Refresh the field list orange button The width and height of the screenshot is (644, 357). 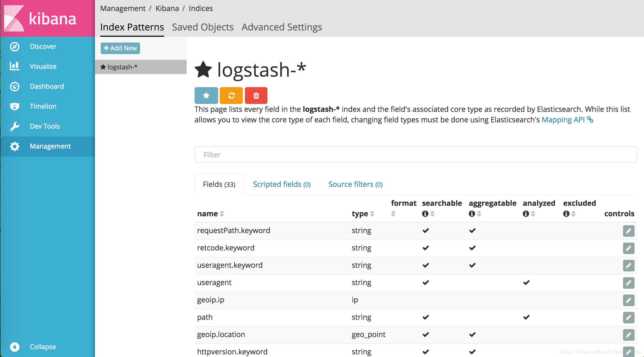231,96
